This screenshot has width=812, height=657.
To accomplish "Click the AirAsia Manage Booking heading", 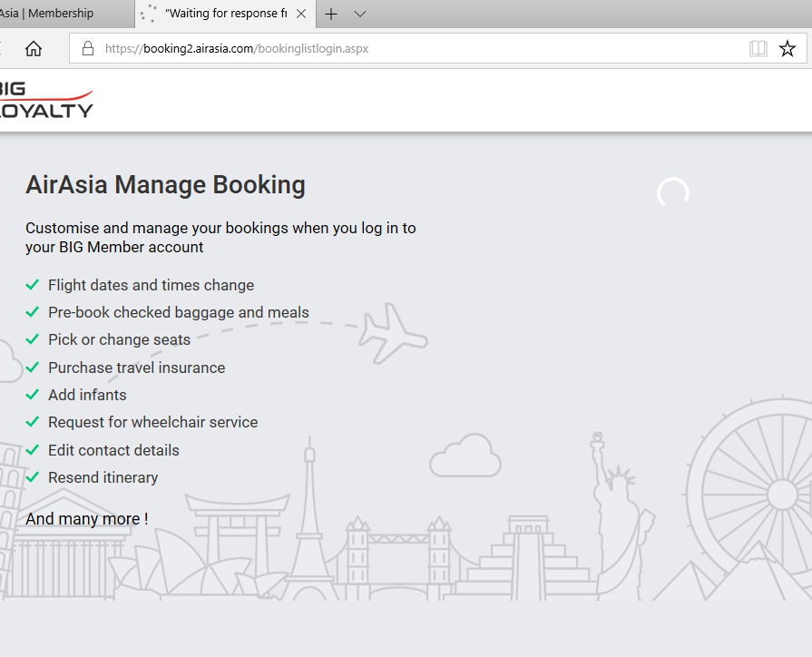I will [x=166, y=184].
